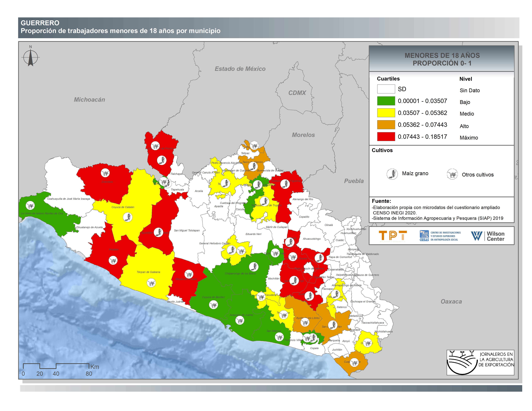Click the north arrow compass icon
532x411 pixels.
(x=30, y=57)
